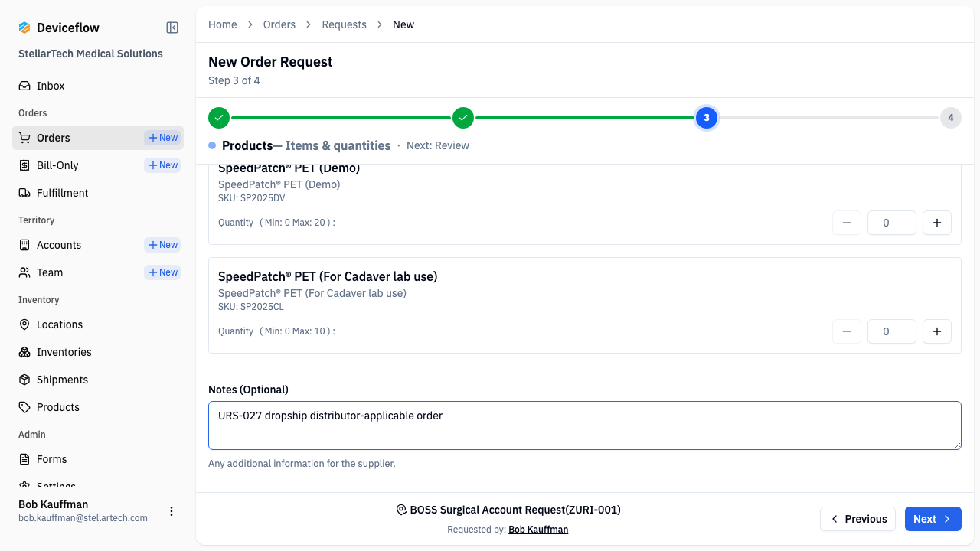
Task: Open the Inbox tray icon
Action: [x=24, y=86]
